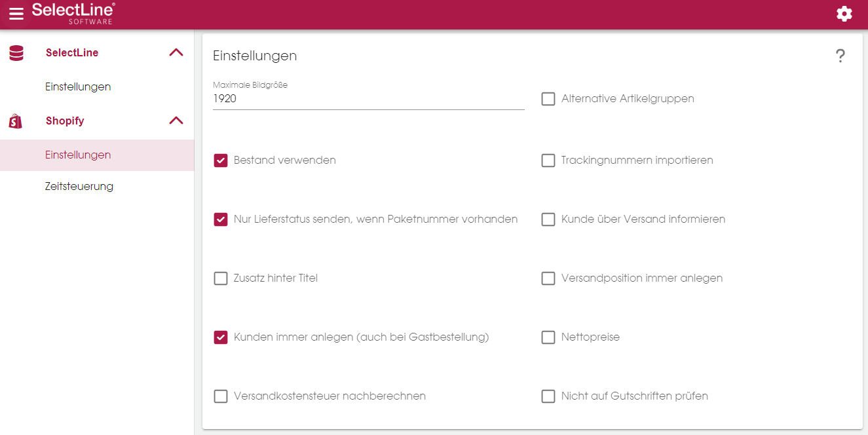Click the settings gear icon
This screenshot has height=435, width=868.
pyautogui.click(x=844, y=14)
